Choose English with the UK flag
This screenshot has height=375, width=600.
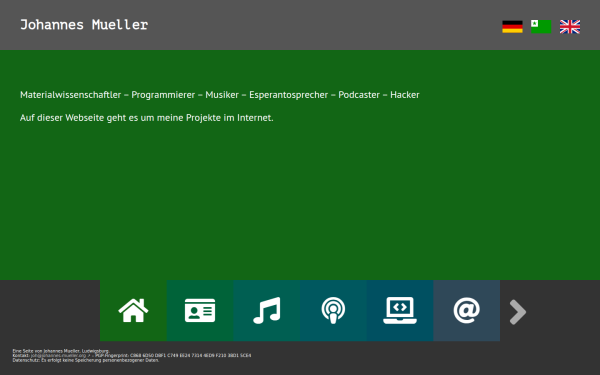click(x=570, y=27)
